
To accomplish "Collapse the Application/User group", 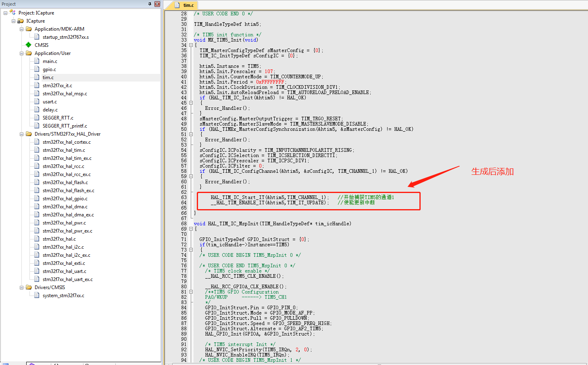I will 21,53.
